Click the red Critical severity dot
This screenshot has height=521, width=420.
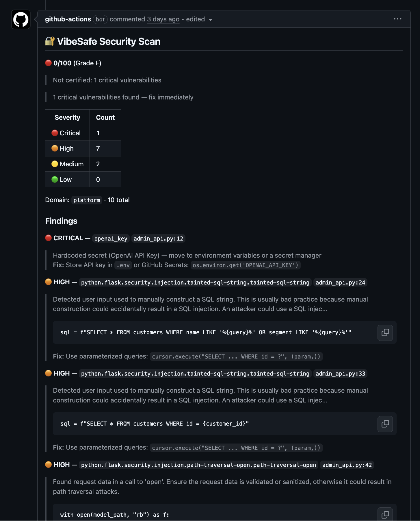pyautogui.click(x=54, y=133)
